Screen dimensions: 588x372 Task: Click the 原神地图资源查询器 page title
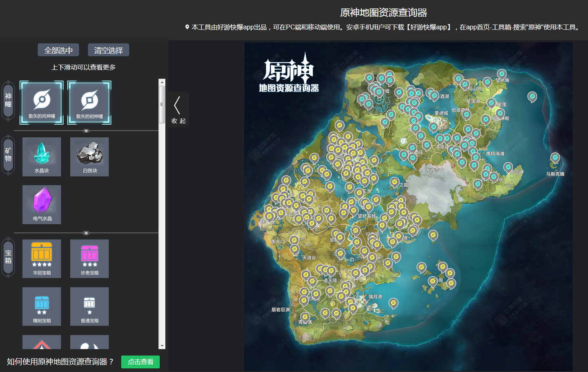point(384,13)
